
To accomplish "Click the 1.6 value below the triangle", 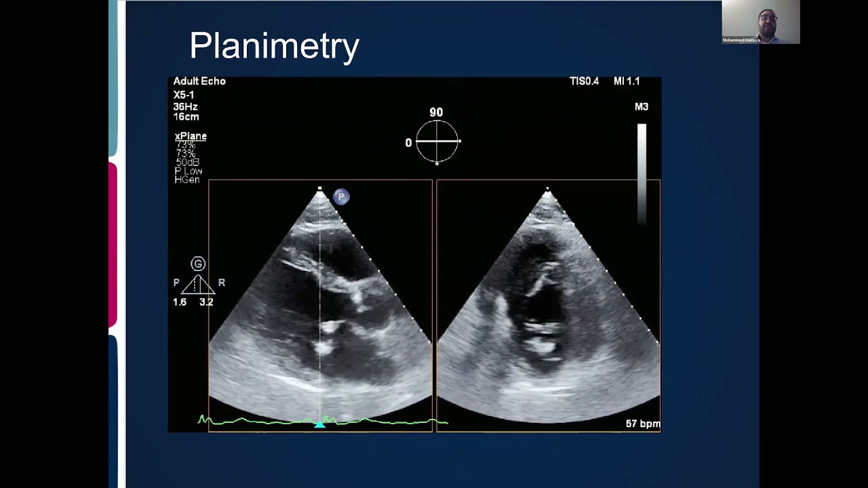I will [x=180, y=302].
